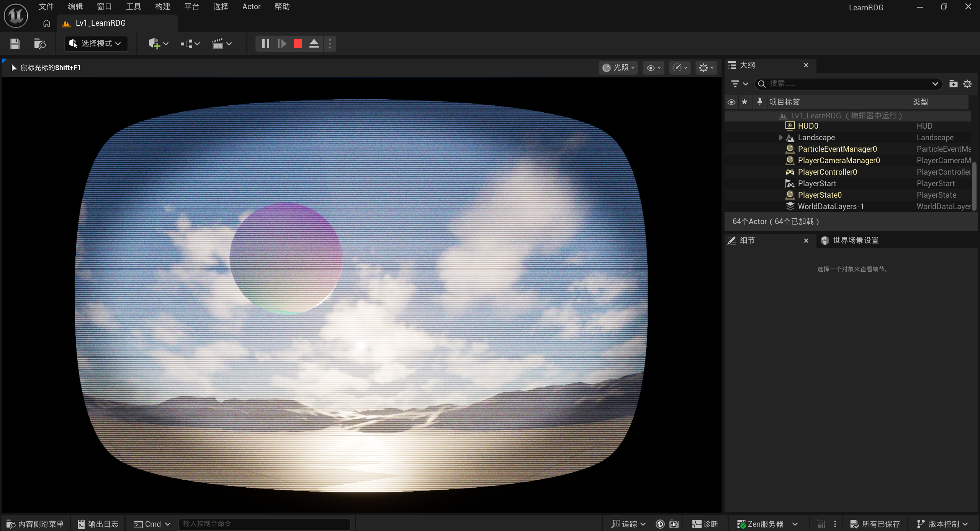Expand the Landscape tree item

(780, 138)
